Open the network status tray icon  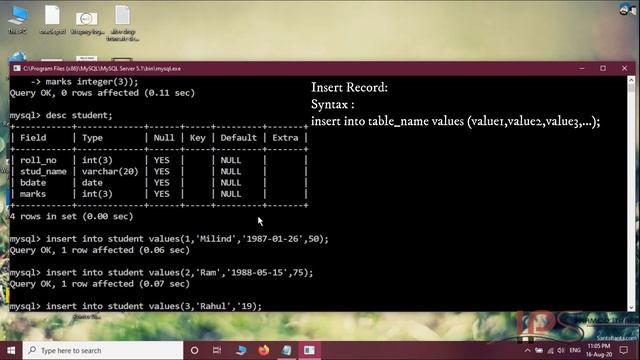550,350
